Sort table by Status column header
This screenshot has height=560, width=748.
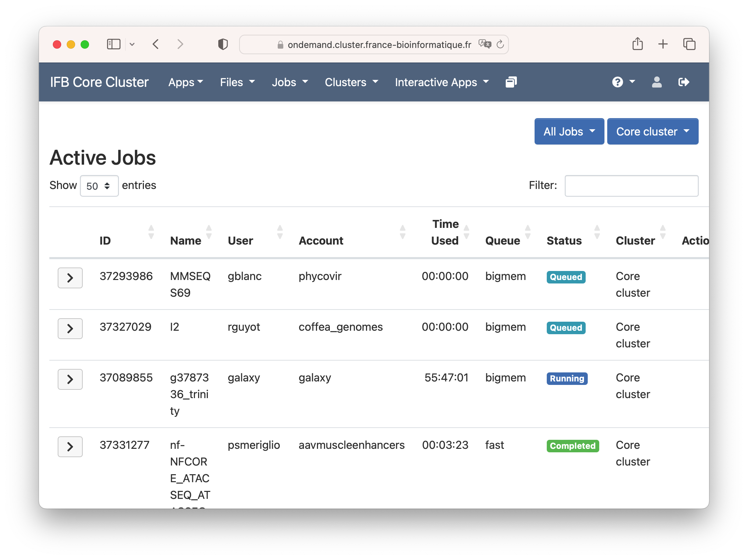[x=564, y=240]
